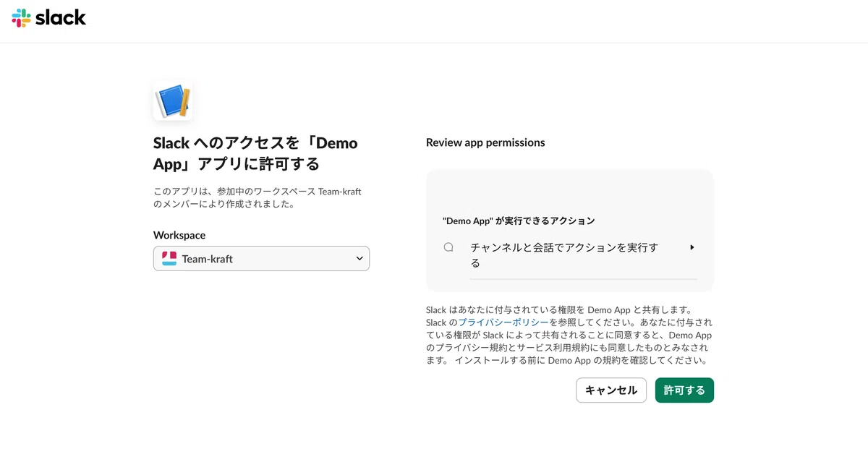
Task: Open the プライバシーポリシー link
Action: [x=503, y=322]
